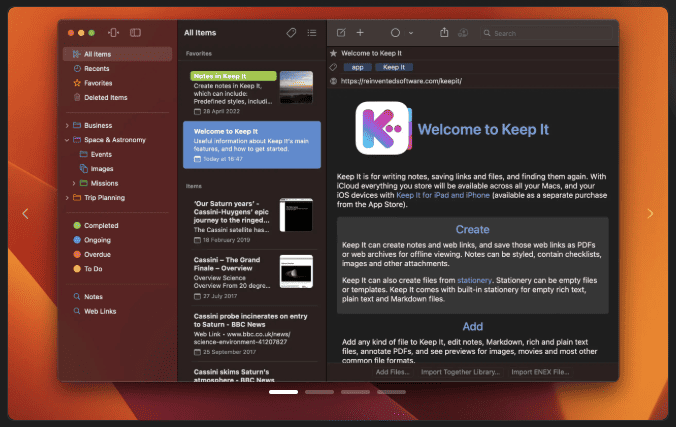Click the Keep It app logo image

383,128
